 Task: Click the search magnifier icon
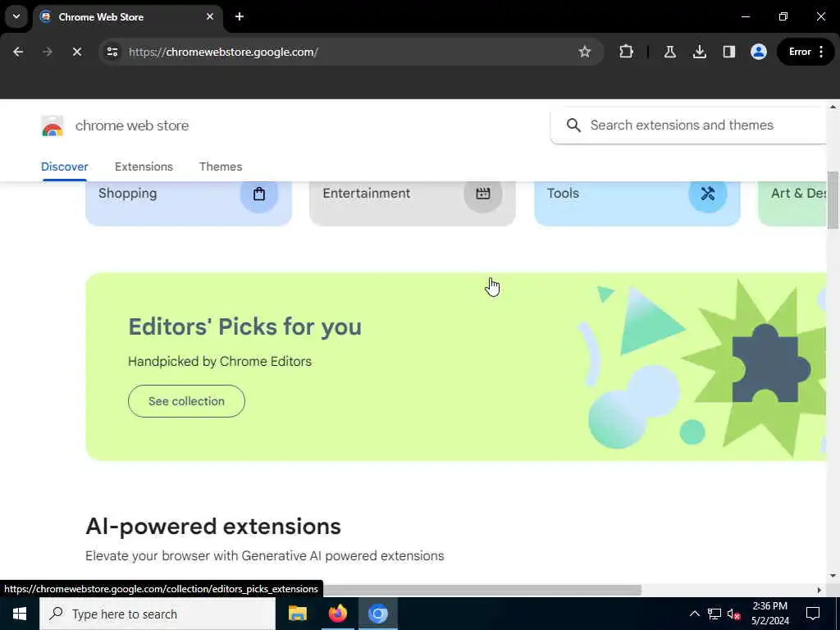[x=573, y=126]
